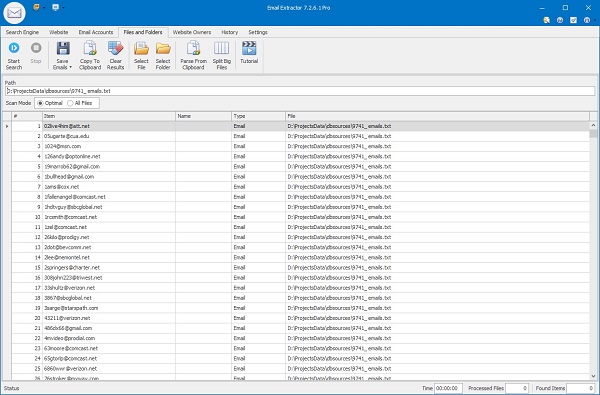
Task: Click the row indicator arrow of row 1
Action: (x=7, y=126)
